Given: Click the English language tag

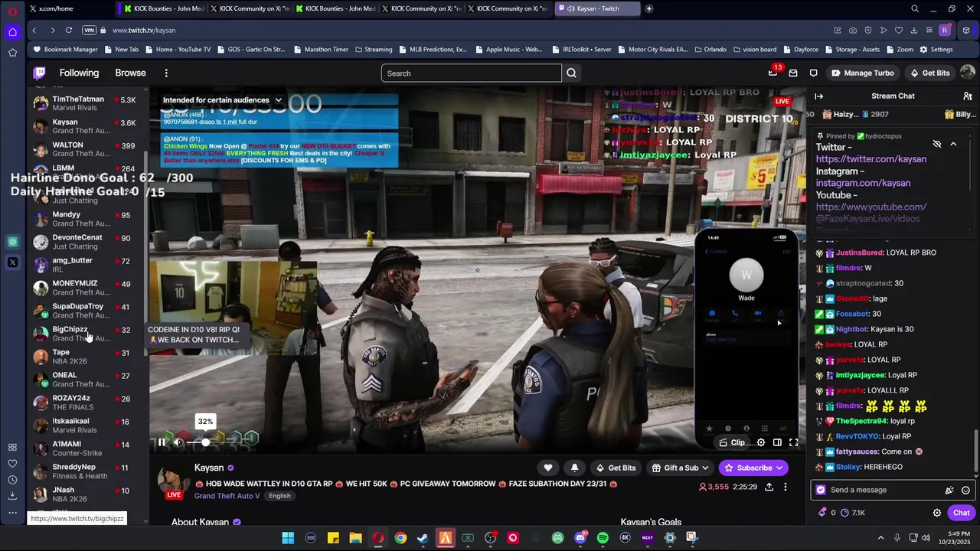Looking at the screenshot, I should pyautogui.click(x=279, y=496).
